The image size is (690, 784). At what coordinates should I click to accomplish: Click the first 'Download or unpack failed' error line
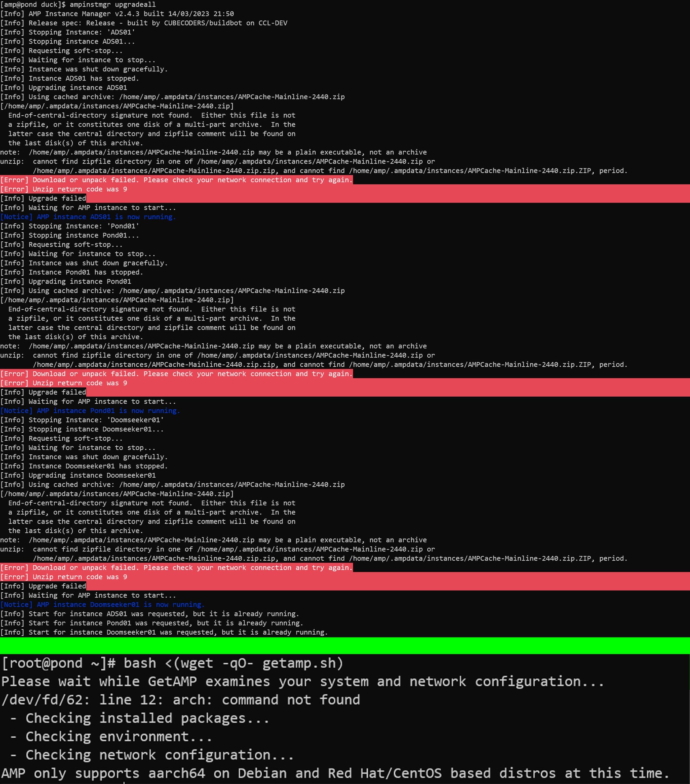click(176, 180)
